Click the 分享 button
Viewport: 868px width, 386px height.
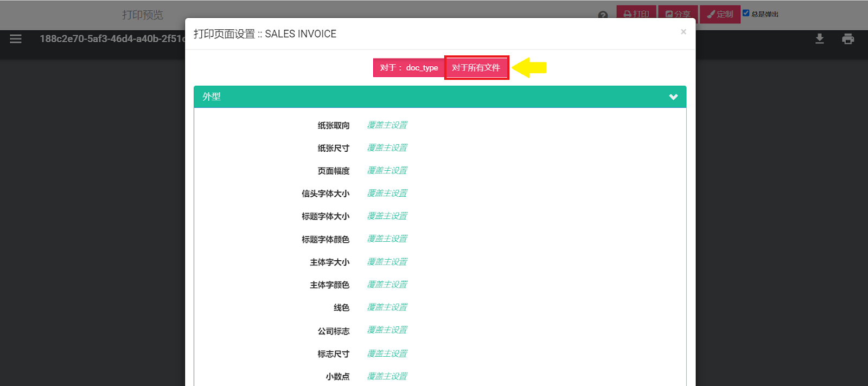coord(678,14)
